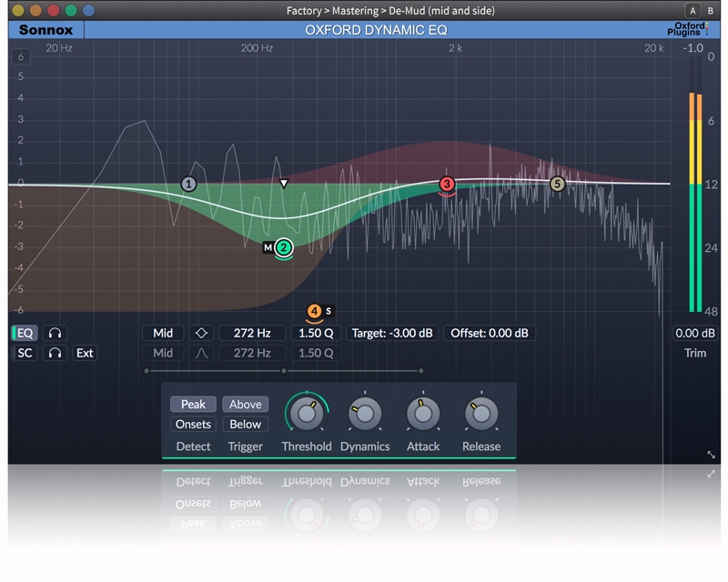This screenshot has width=728, height=582.
Task: Switch to the SC view
Action: click(25, 353)
